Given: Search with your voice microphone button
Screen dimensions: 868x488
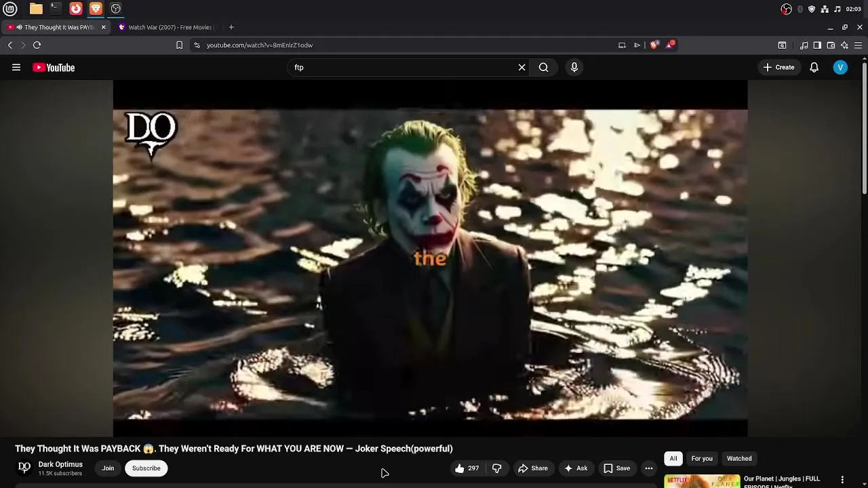Looking at the screenshot, I should pyautogui.click(x=574, y=67).
